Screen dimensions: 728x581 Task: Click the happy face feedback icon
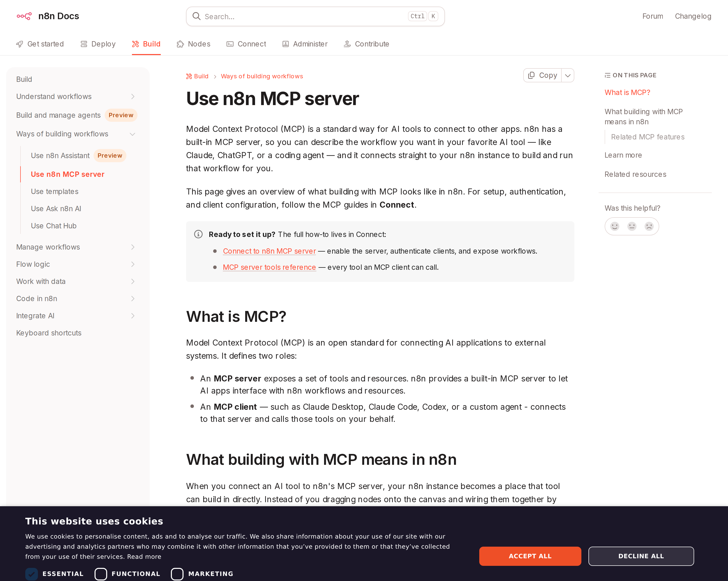615,226
